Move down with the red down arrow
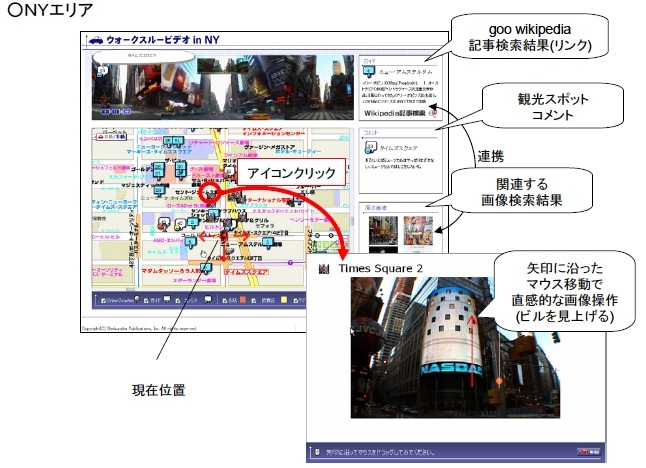 point(224,252)
